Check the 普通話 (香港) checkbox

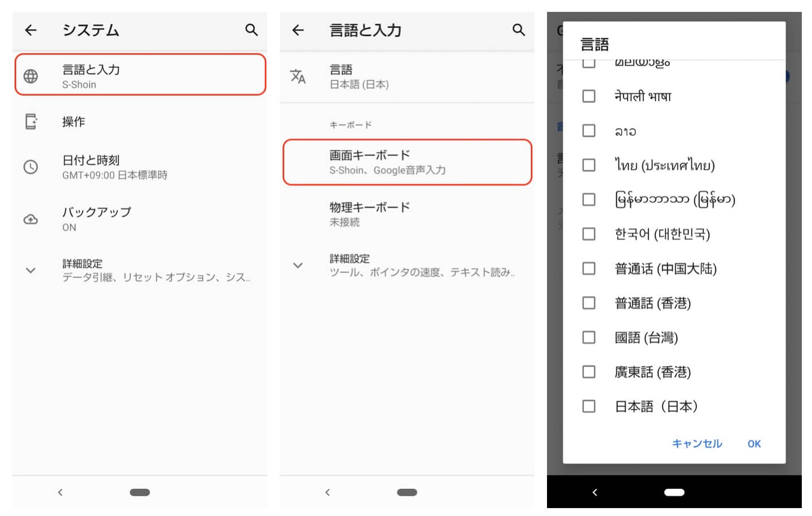589,303
